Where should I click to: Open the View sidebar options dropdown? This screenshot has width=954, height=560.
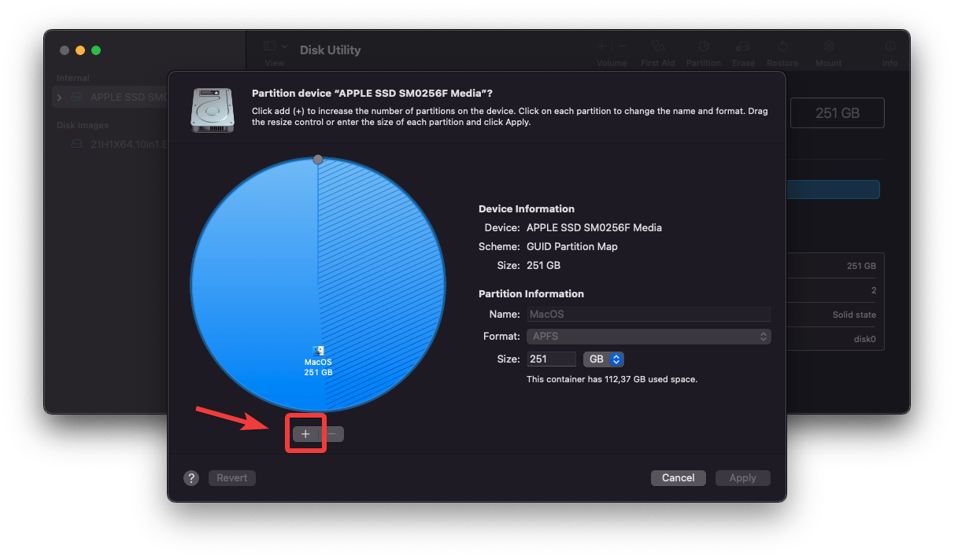click(x=275, y=47)
